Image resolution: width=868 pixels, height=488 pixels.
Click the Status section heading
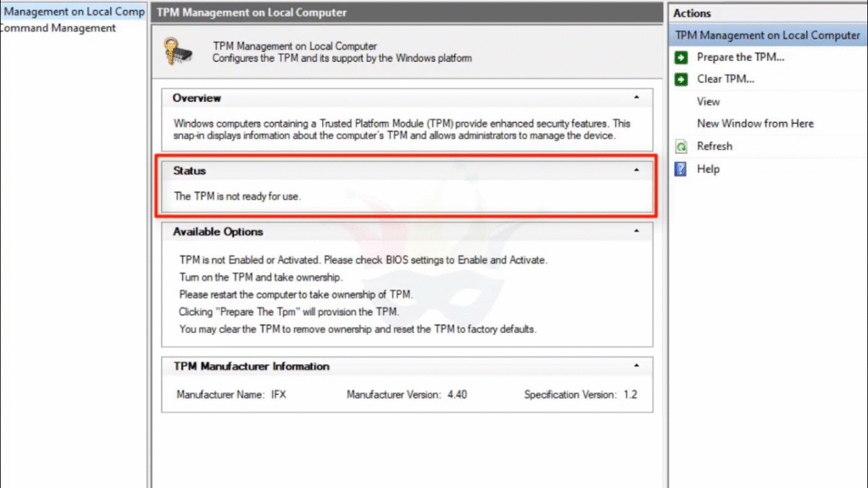[x=189, y=170]
